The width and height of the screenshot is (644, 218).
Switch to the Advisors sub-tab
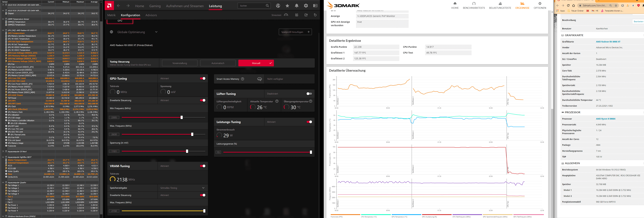pos(151,15)
